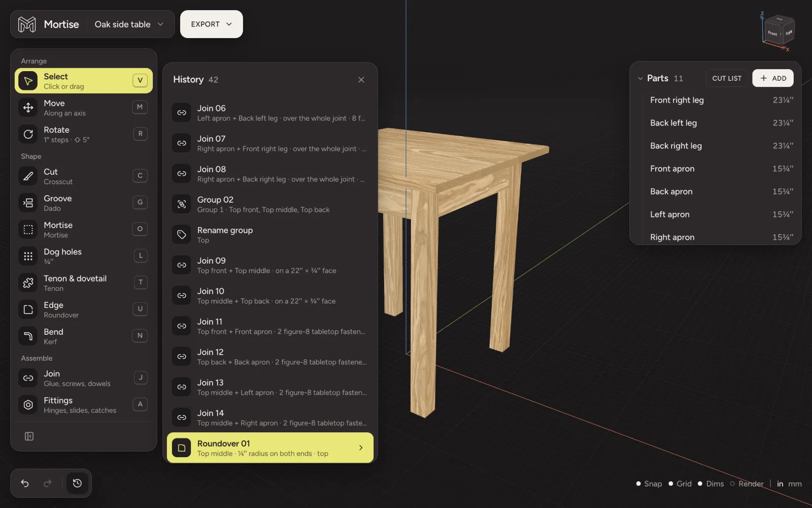Image resolution: width=812 pixels, height=508 pixels.
Task: Select the Join tool in Assemble
Action: coord(84,378)
